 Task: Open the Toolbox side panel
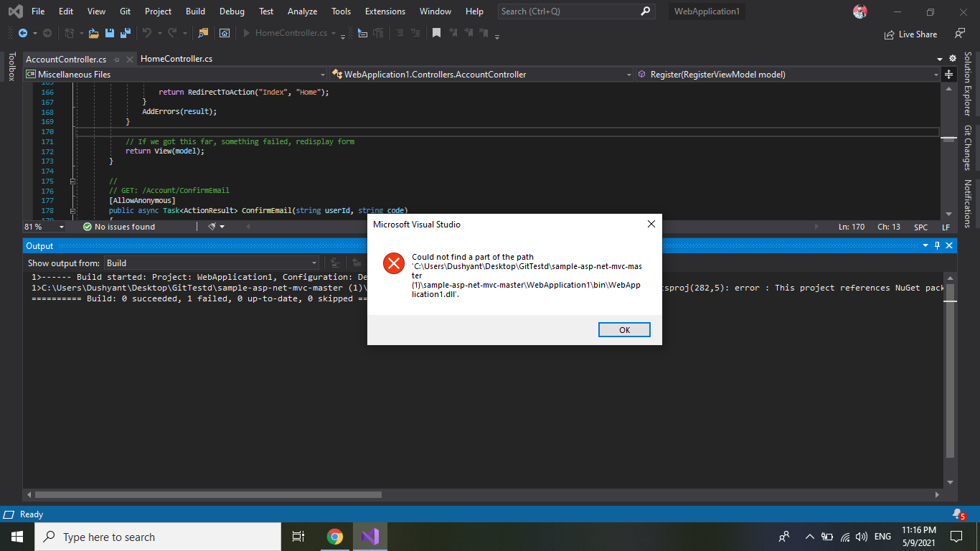11,66
